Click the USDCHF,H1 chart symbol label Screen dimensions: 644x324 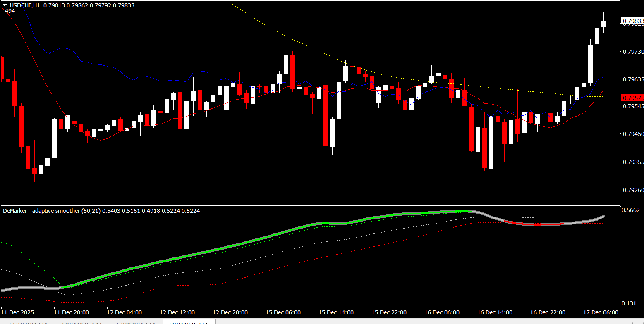pos(25,5)
